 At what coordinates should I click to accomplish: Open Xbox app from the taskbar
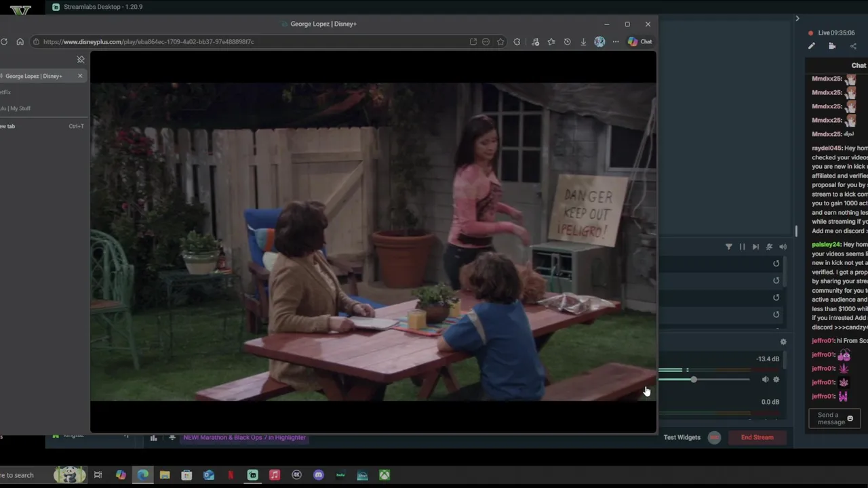coord(384,475)
